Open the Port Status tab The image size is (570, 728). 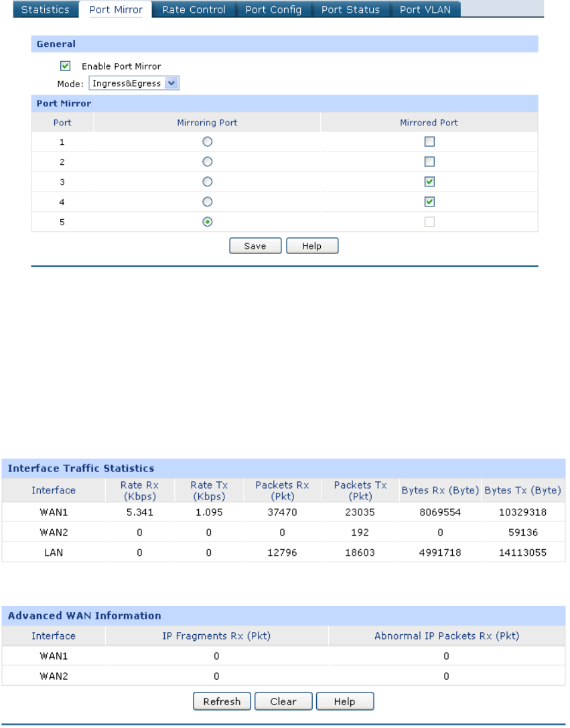click(x=350, y=9)
